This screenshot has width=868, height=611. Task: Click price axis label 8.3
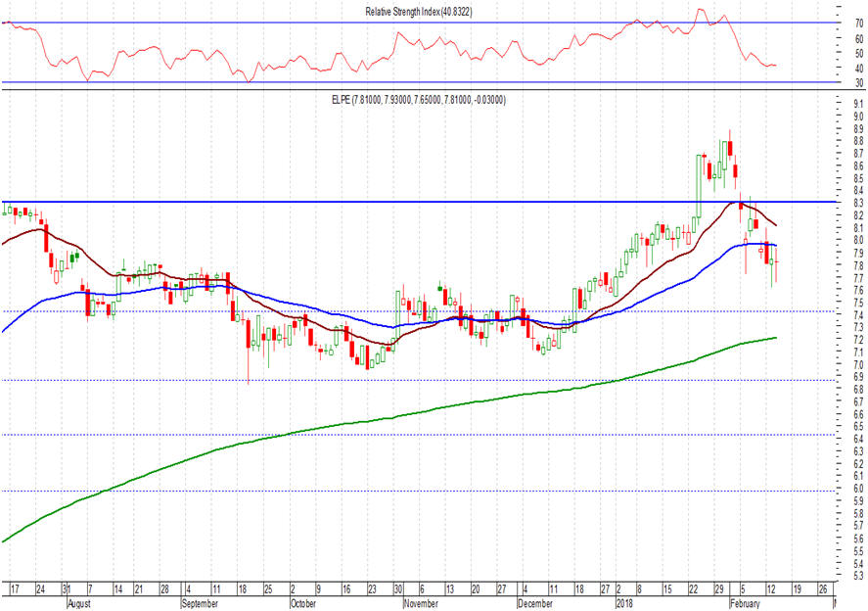pyautogui.click(x=858, y=203)
